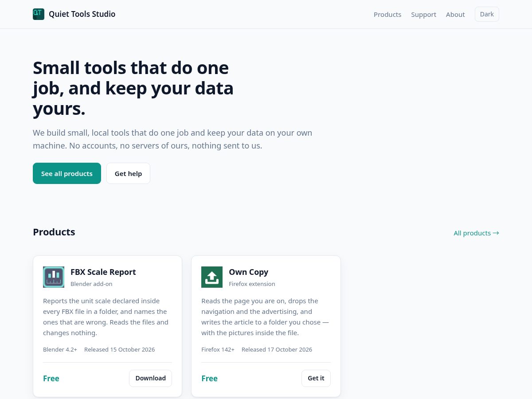Open the FBX Scale Report title

click(x=103, y=272)
